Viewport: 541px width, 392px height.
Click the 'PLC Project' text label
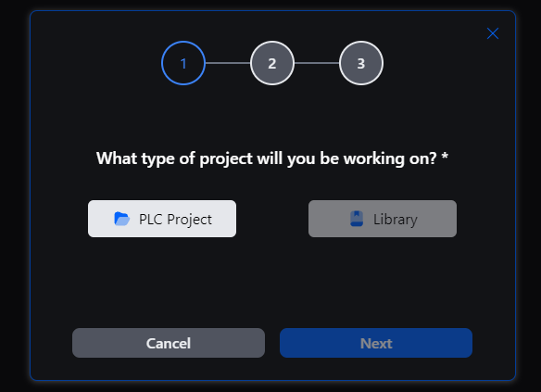[x=175, y=220]
